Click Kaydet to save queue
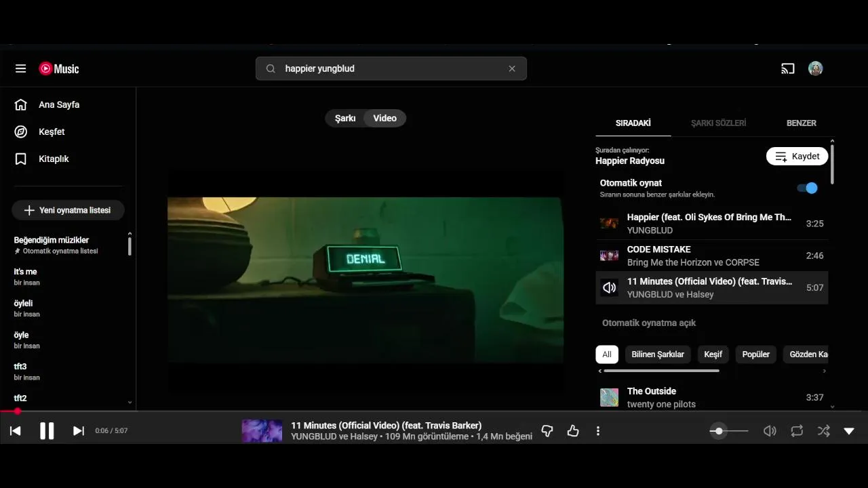 (797, 156)
